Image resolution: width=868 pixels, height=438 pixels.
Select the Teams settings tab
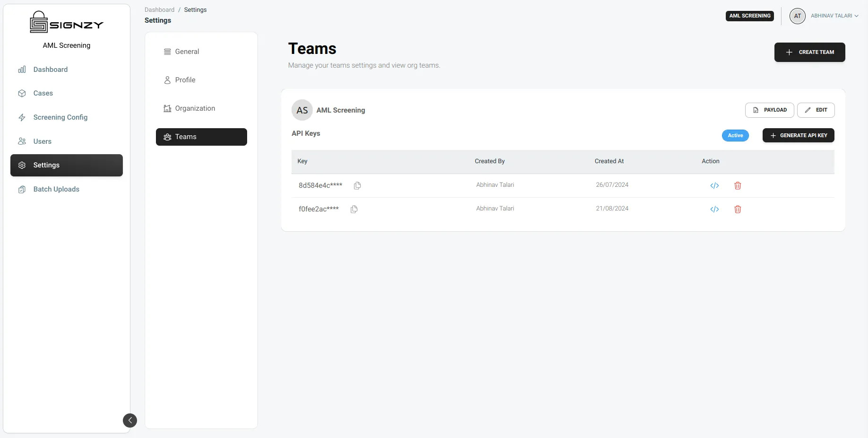201,137
